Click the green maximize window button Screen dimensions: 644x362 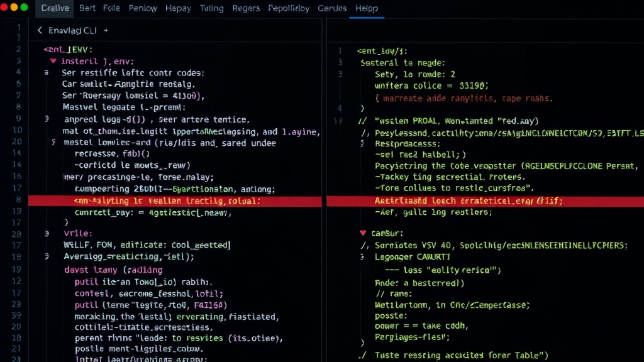[25, 8]
